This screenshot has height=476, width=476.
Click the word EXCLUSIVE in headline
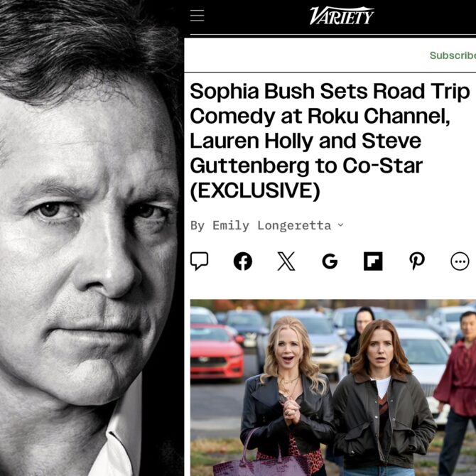pyautogui.click(x=255, y=190)
